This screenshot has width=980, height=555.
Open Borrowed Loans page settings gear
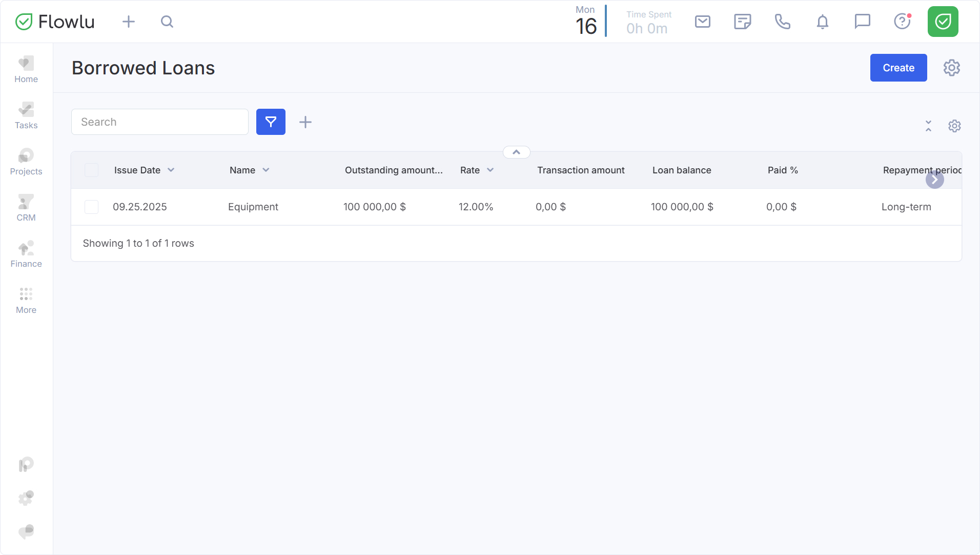click(x=951, y=68)
